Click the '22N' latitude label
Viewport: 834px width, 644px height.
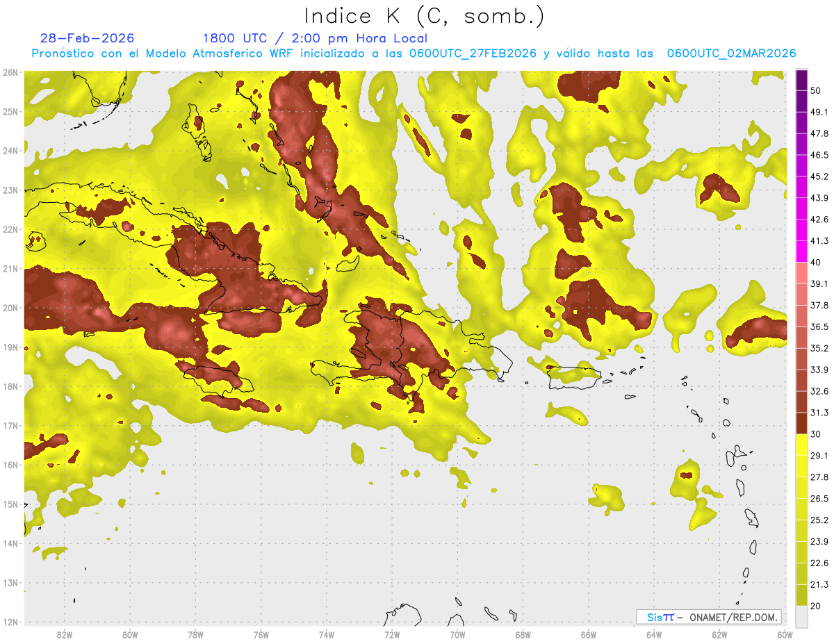(x=10, y=229)
